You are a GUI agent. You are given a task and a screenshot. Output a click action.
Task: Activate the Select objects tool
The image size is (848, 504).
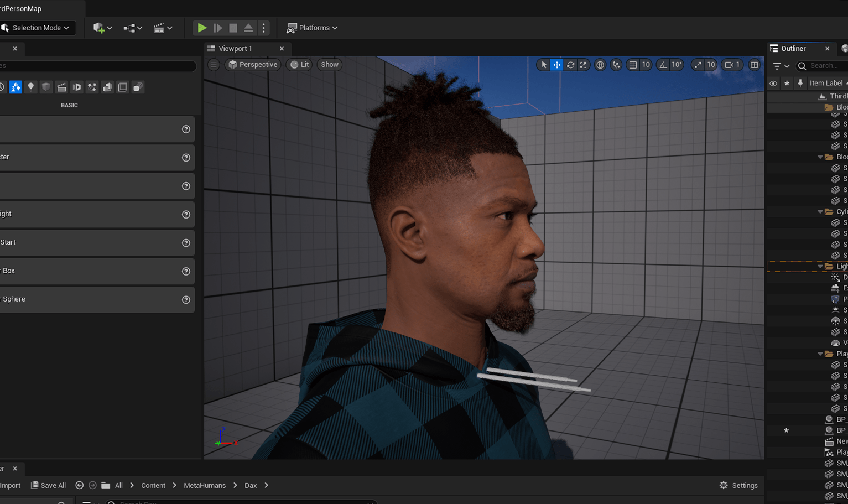[544, 65]
